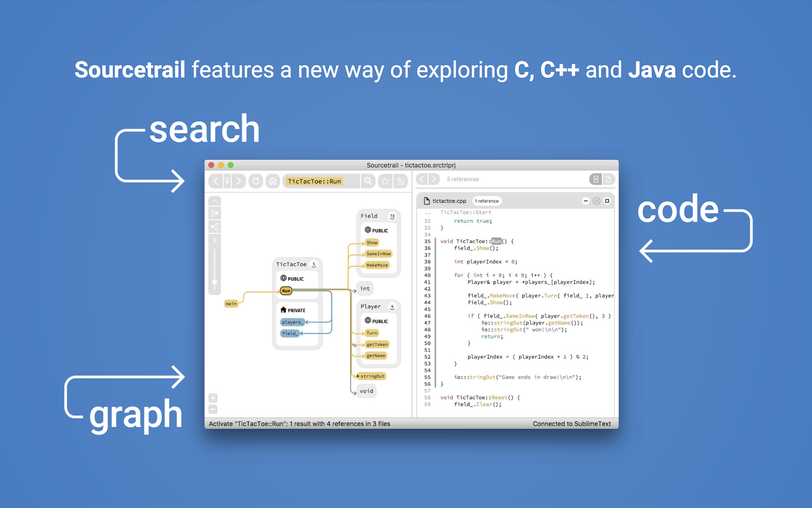Viewport: 812px width, 508px height.
Task: Maximize the tictactoe.cpp snippet with square icon
Action: pyautogui.click(x=607, y=200)
